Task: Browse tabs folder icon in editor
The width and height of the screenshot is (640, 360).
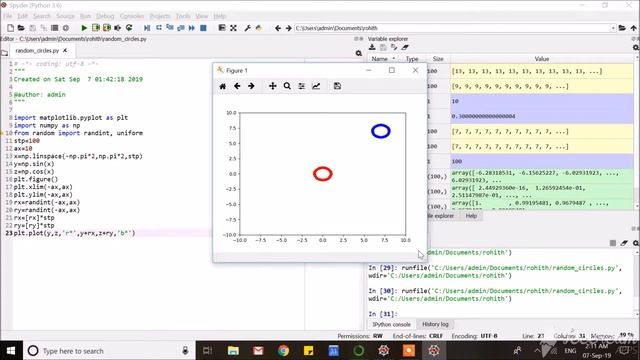Action: [x=4, y=53]
